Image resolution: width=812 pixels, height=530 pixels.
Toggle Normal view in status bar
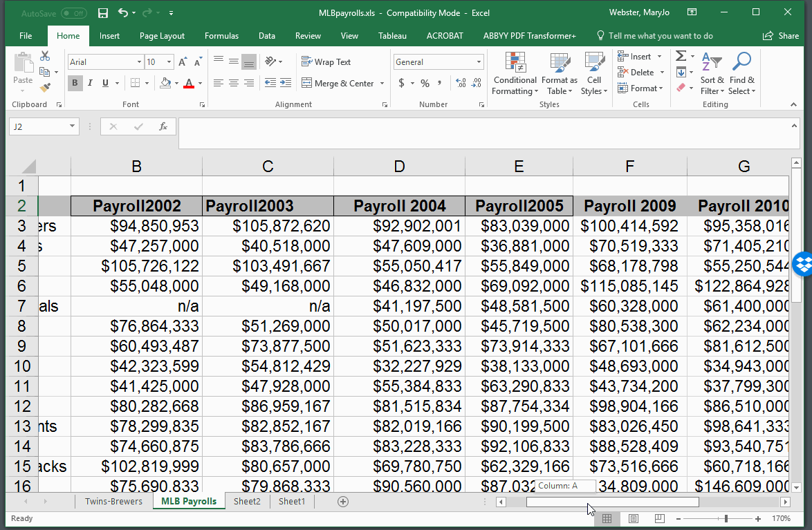(x=607, y=519)
